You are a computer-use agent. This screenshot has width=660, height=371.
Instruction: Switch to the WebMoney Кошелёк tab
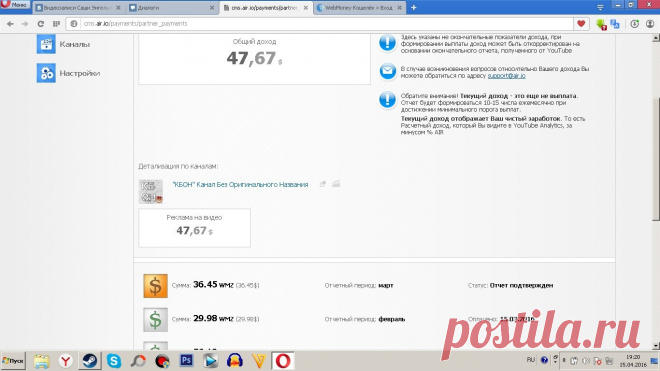click(359, 8)
